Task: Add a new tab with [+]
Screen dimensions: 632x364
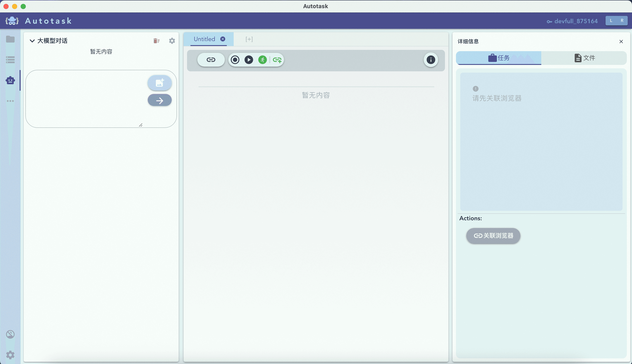Action: 249,39
